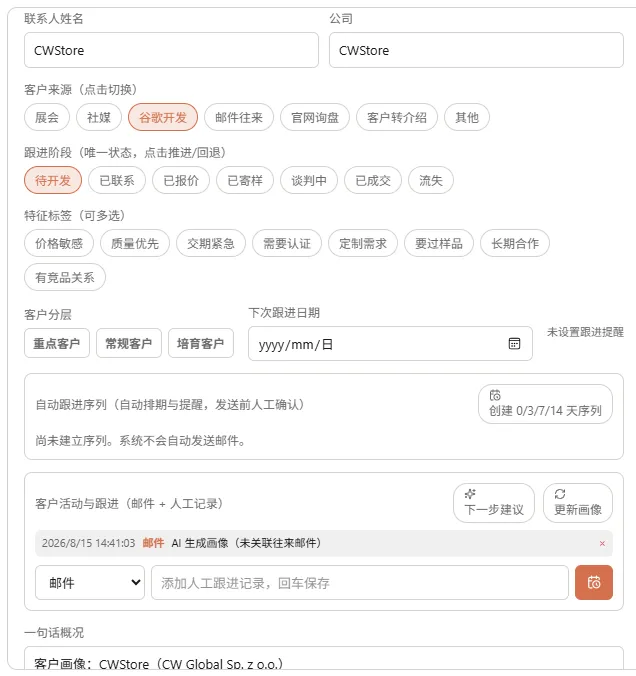Open the 邮件 record type dropdown
Screen dimensions: 636x676
pos(90,582)
